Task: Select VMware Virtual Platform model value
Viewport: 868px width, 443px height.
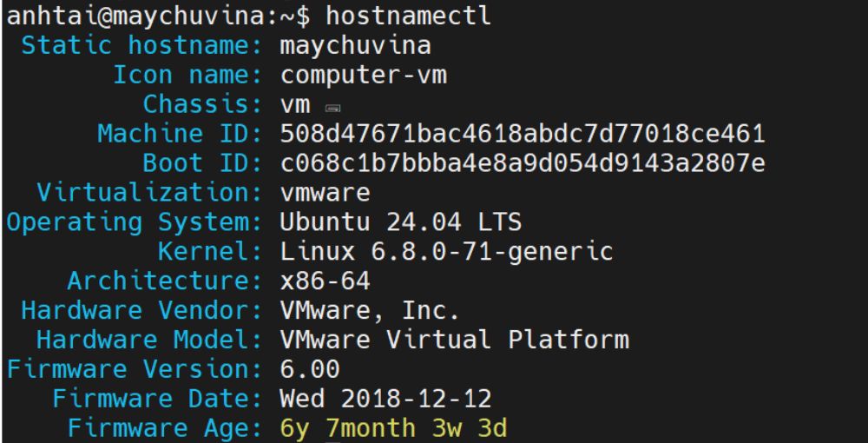Action: 454,340
